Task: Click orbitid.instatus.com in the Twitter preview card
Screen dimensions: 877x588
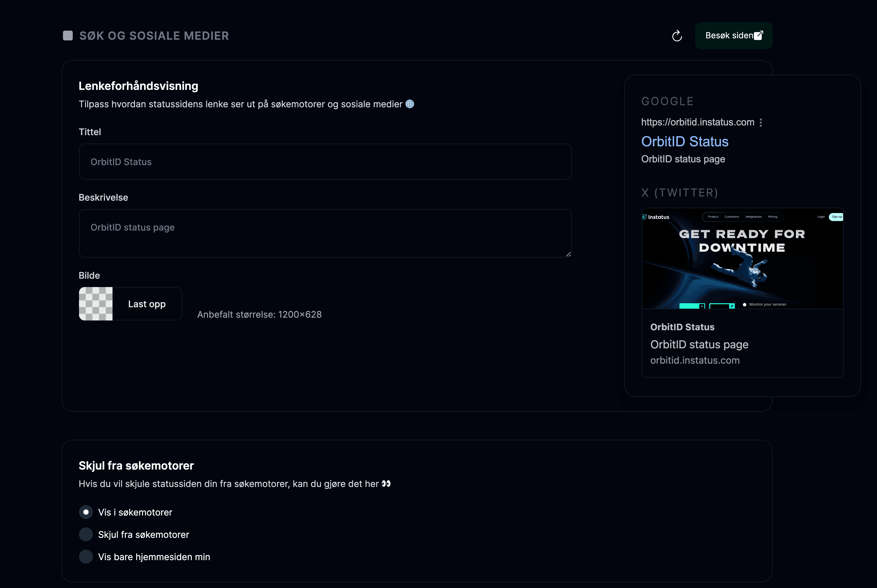Action: 695,360
